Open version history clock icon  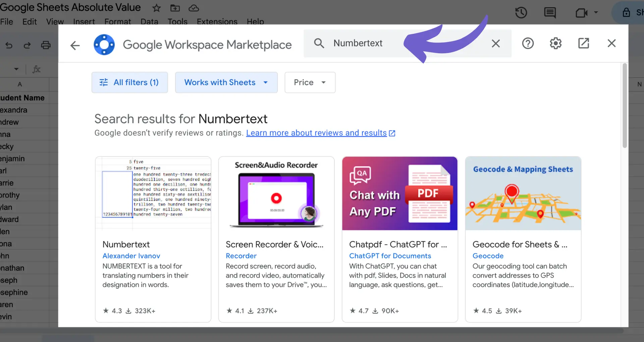521,13
